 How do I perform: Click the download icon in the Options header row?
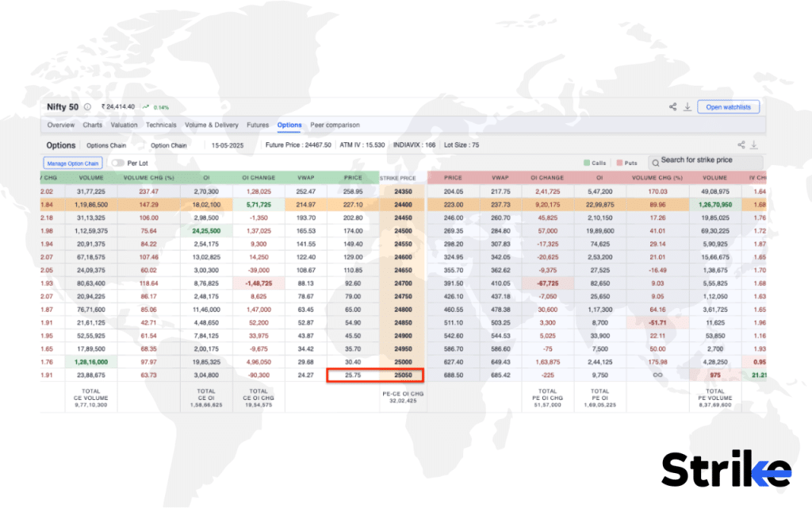tap(754, 145)
